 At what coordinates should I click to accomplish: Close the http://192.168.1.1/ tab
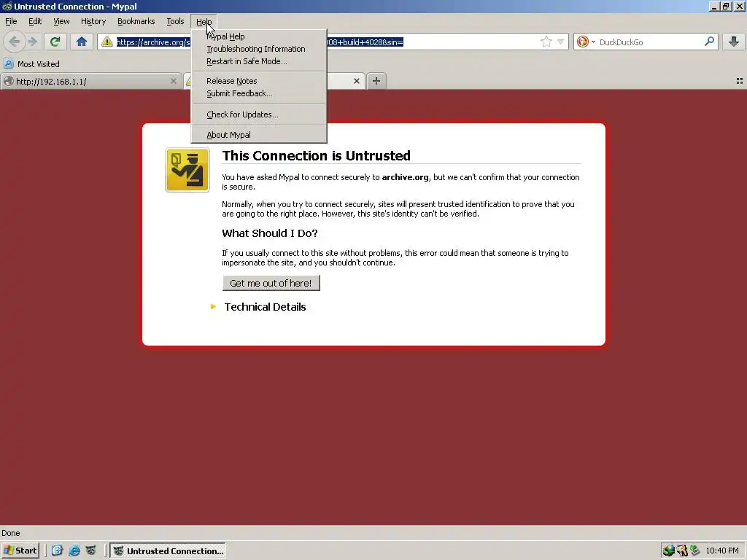click(x=174, y=82)
